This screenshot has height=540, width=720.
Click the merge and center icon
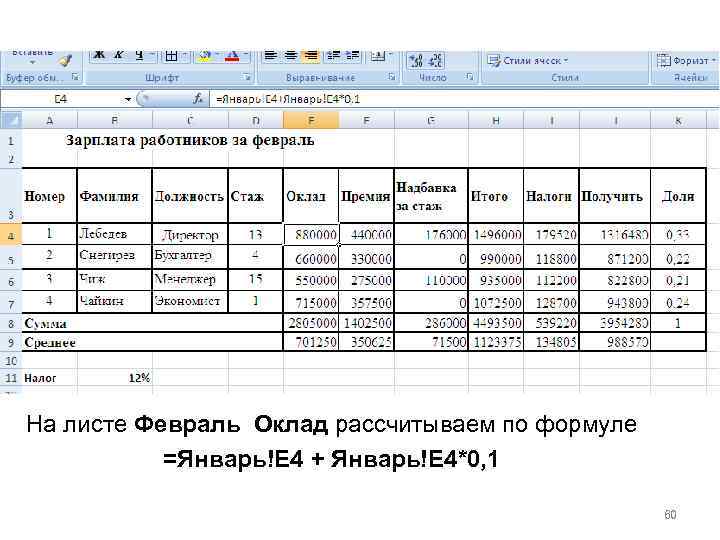pyautogui.click(x=378, y=56)
